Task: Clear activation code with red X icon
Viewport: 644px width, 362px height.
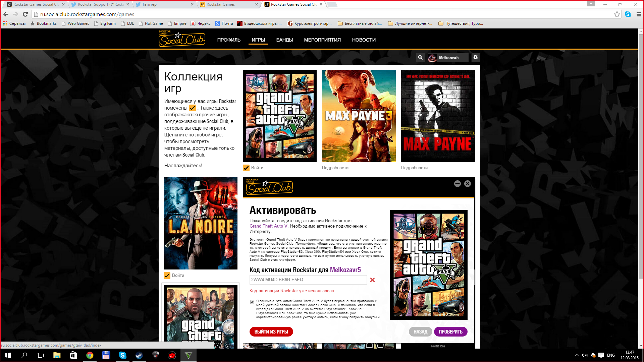Action: (x=372, y=280)
